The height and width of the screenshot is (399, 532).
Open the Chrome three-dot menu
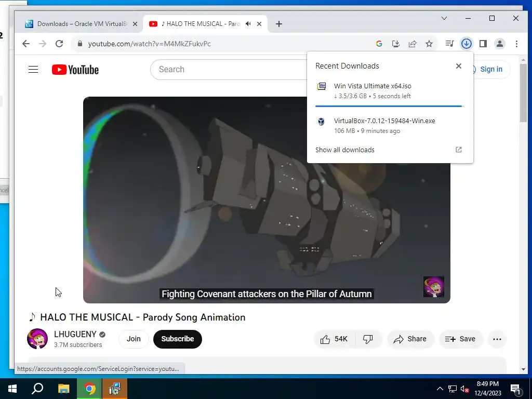point(516,44)
